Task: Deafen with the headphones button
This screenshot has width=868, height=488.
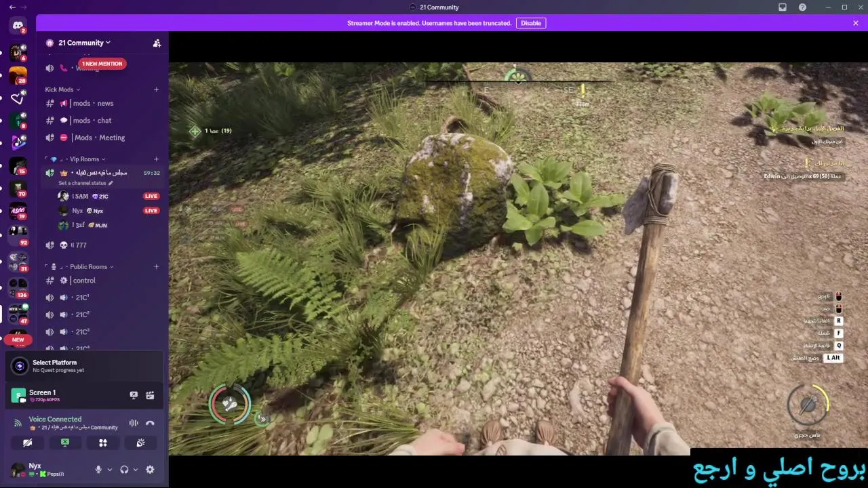Action: tap(124, 469)
